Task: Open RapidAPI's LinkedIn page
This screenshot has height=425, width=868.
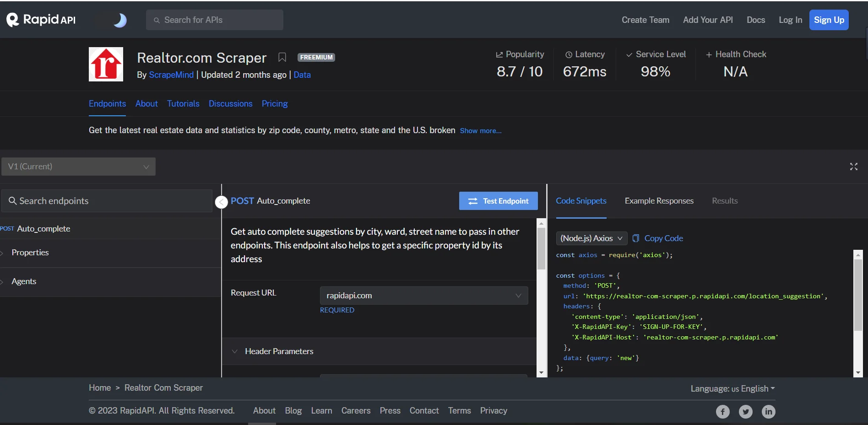Action: pyautogui.click(x=768, y=411)
